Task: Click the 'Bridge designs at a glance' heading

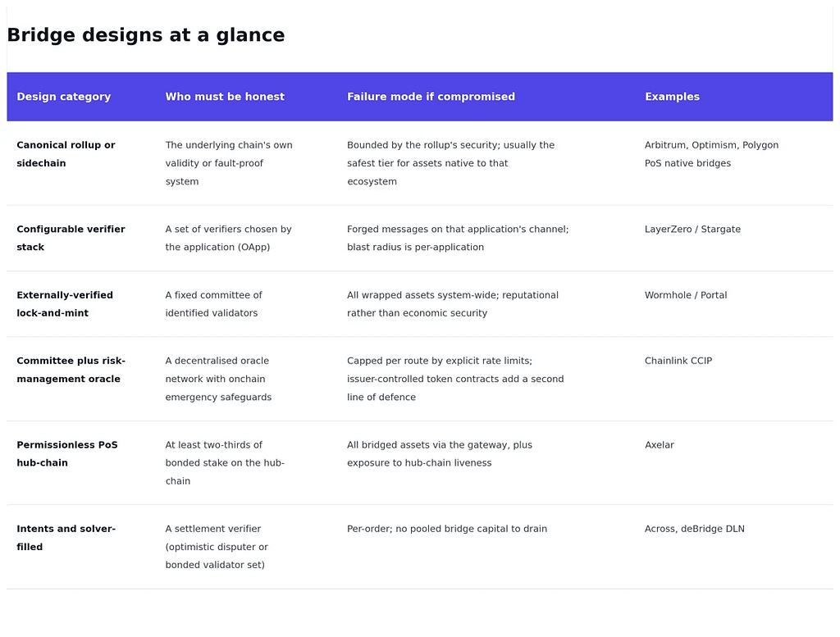Action: pyautogui.click(x=146, y=34)
